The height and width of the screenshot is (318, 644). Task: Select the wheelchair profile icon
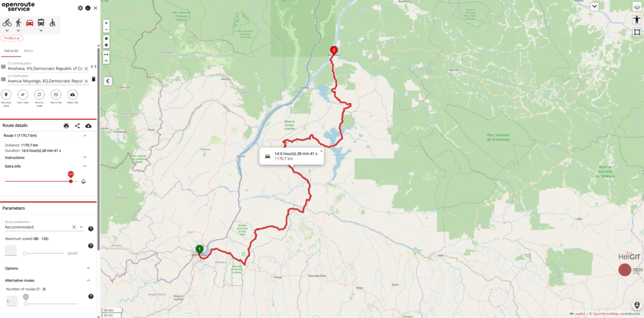point(53,23)
